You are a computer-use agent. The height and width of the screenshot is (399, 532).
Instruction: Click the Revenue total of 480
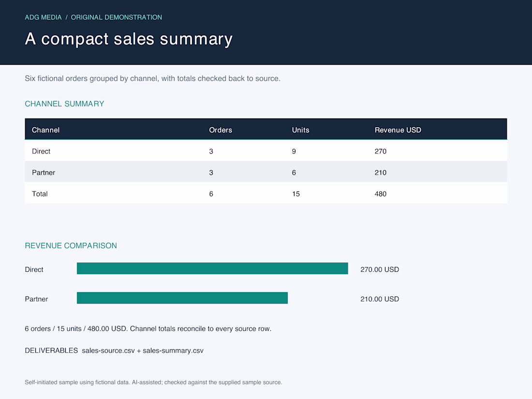(x=380, y=194)
